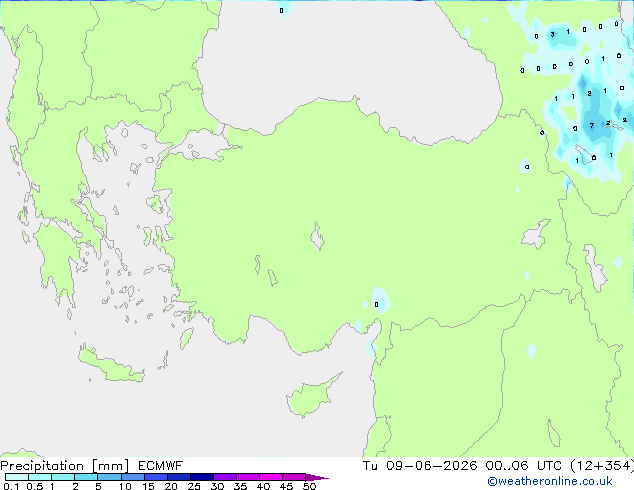Screen dimensions: 634x490
Task: Select the 25–30 mm dark blue swatch
Action: tap(202, 477)
